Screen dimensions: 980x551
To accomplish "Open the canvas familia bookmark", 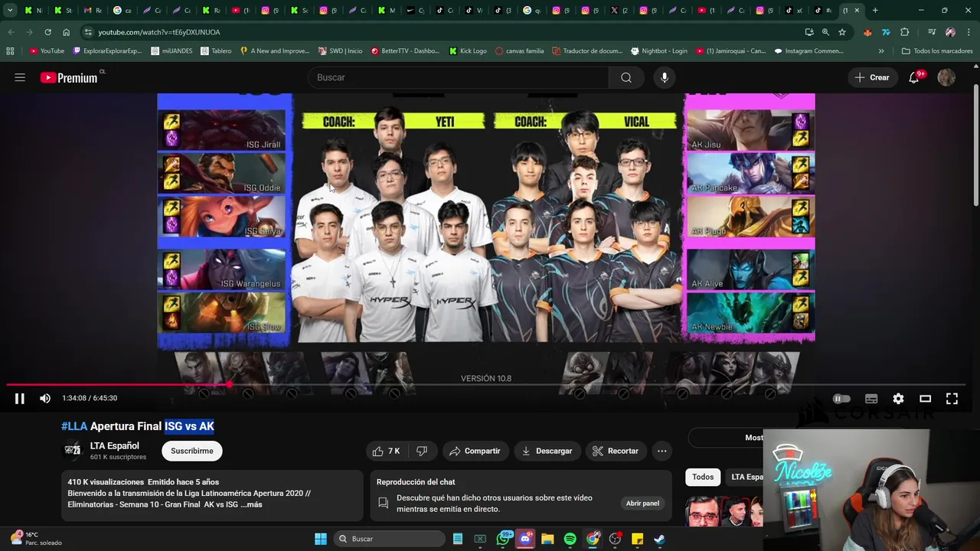I will point(519,51).
